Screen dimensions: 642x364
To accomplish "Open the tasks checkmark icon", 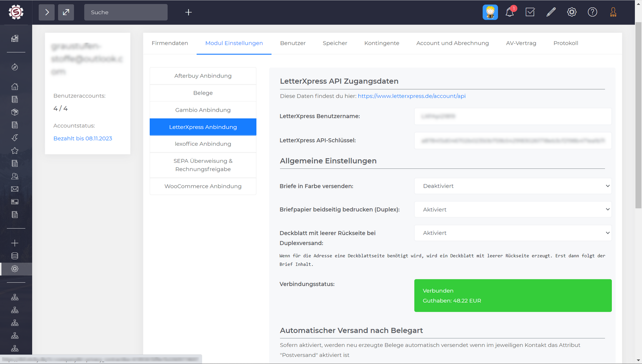I will pyautogui.click(x=530, y=12).
